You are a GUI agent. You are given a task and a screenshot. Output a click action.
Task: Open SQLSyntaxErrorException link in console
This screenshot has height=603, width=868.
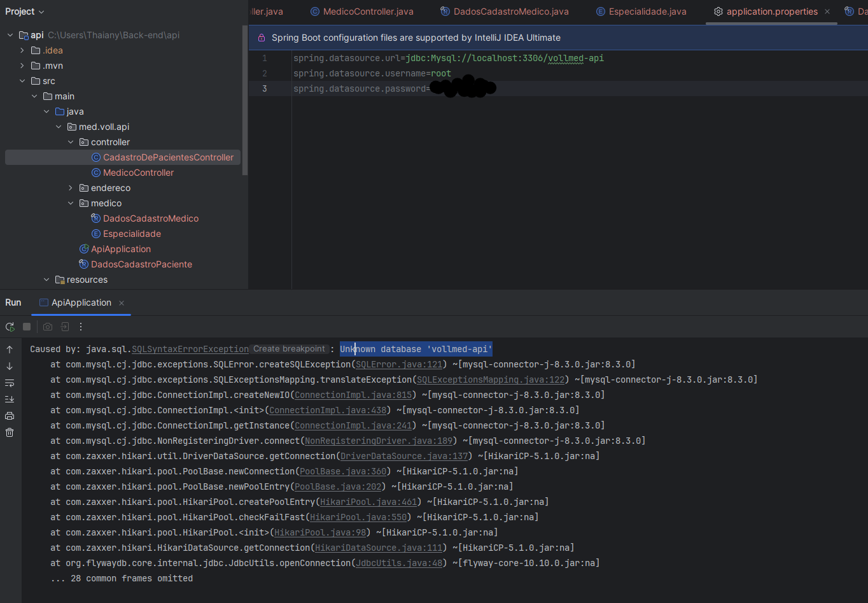(x=190, y=349)
